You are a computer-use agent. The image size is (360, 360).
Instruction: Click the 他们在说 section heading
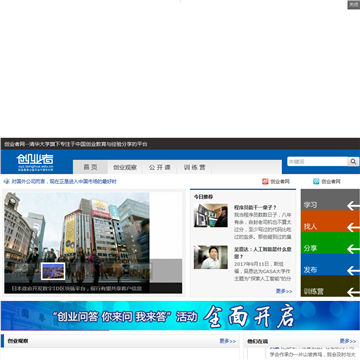(257, 341)
